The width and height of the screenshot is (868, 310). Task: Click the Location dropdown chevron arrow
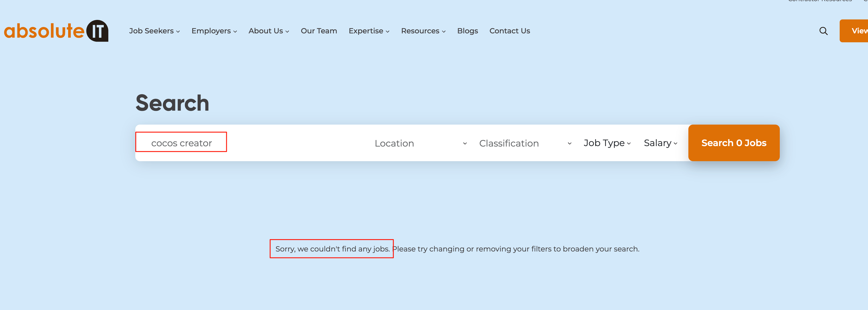tap(465, 143)
